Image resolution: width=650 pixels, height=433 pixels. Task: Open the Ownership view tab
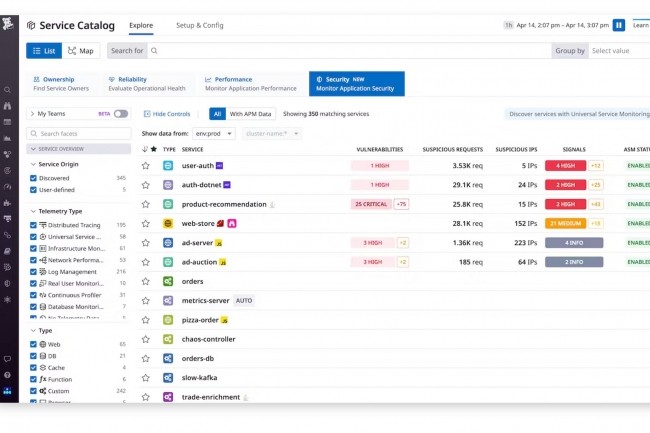pyautogui.click(x=61, y=84)
